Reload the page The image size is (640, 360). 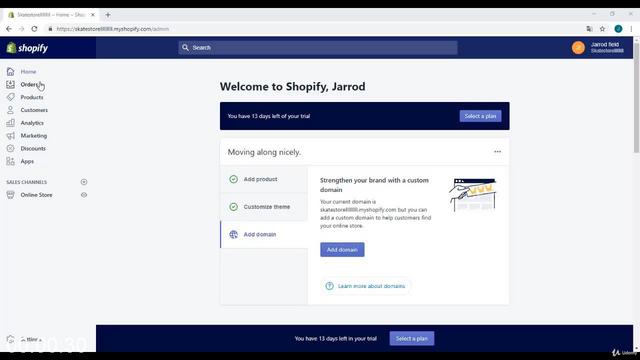[34, 29]
